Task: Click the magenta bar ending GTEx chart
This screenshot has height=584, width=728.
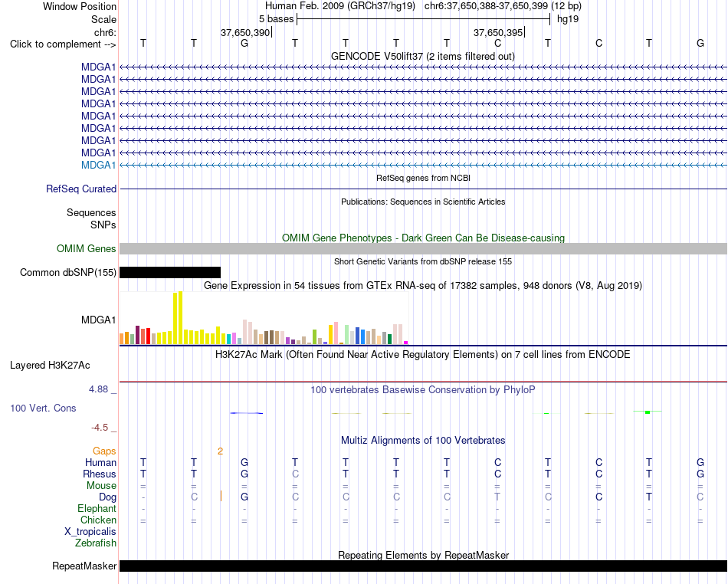Action: click(406, 343)
